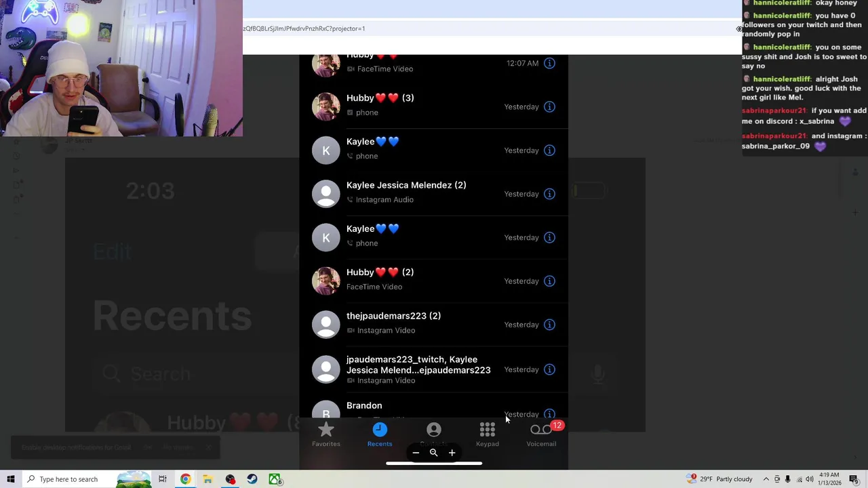Viewport: 868px width, 488px height.
Task: Select first Kaylee phone entry name
Action: coord(372,142)
